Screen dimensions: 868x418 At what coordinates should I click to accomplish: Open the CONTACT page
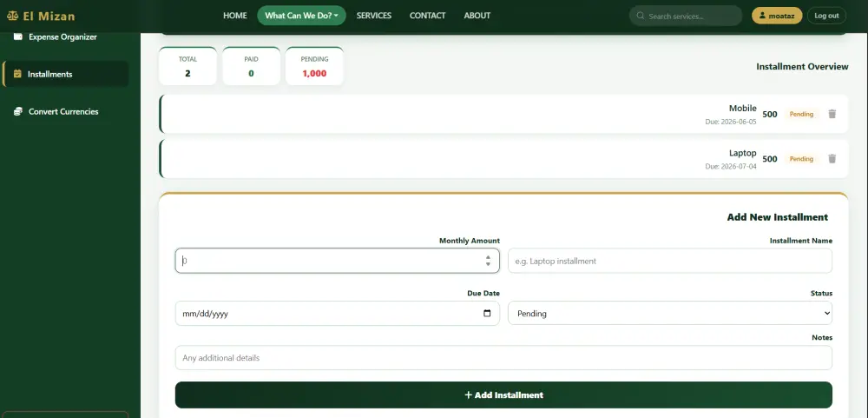tap(427, 16)
